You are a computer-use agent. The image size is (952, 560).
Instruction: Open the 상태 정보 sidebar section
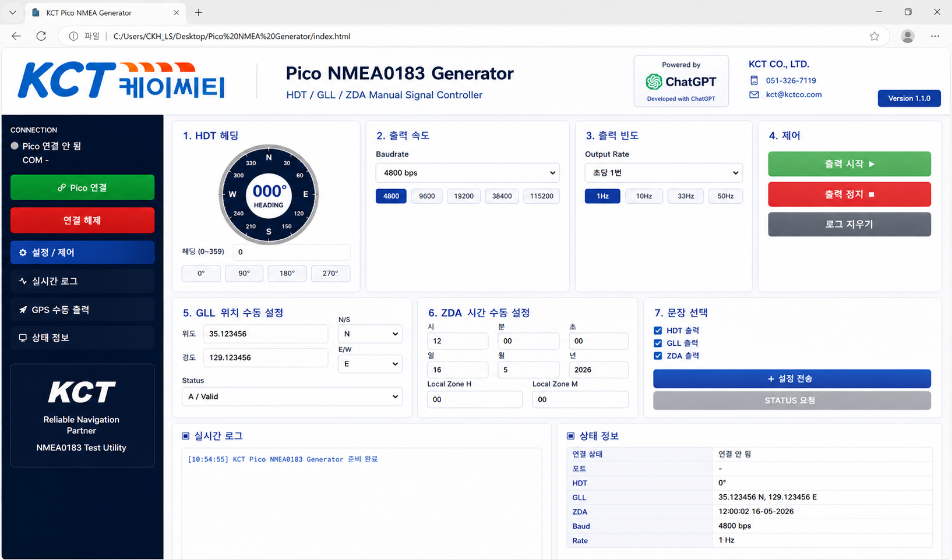[82, 338]
